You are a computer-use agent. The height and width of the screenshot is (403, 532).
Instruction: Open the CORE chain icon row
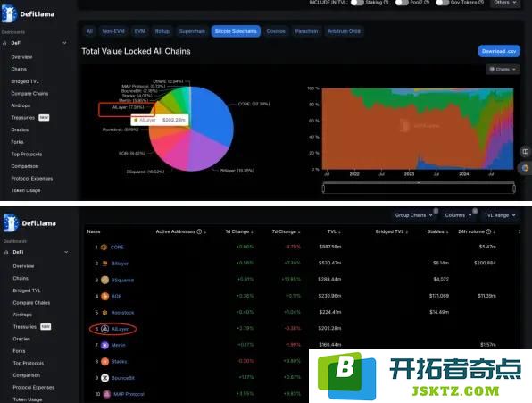(104, 248)
